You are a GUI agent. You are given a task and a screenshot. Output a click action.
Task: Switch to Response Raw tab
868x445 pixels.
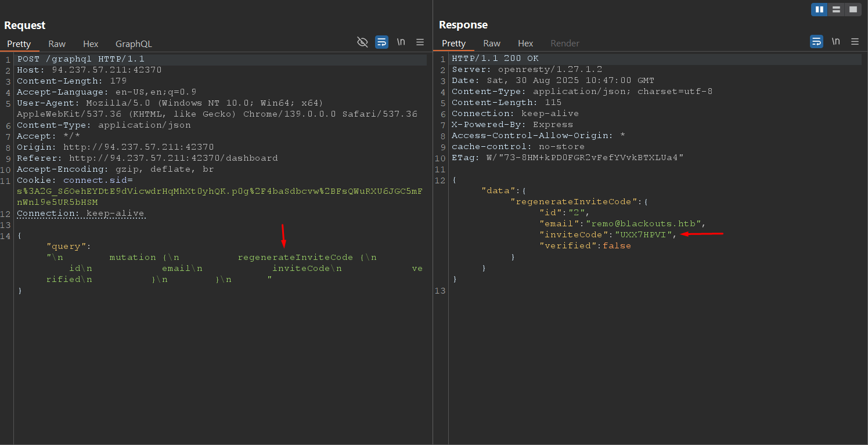pos(492,44)
